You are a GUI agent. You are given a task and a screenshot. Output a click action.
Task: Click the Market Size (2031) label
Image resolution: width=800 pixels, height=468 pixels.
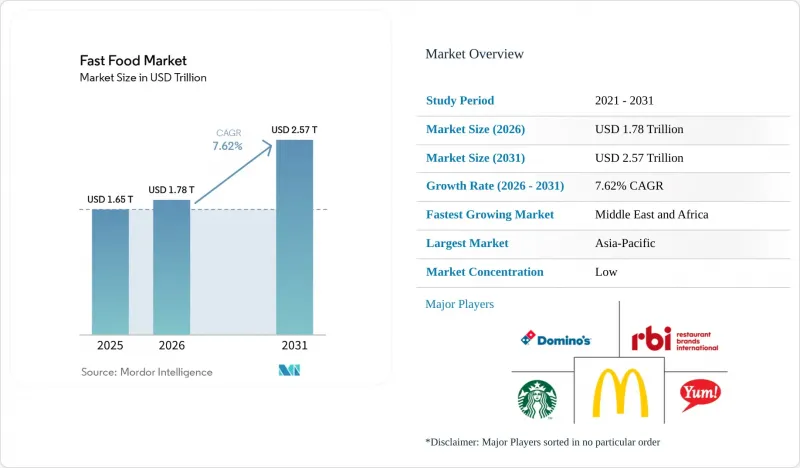click(x=475, y=158)
